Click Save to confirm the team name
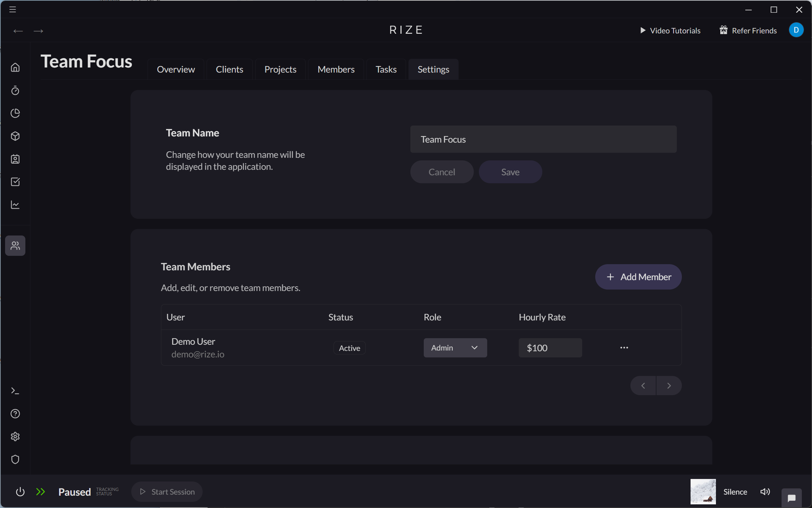Image resolution: width=812 pixels, height=508 pixels. 510,172
